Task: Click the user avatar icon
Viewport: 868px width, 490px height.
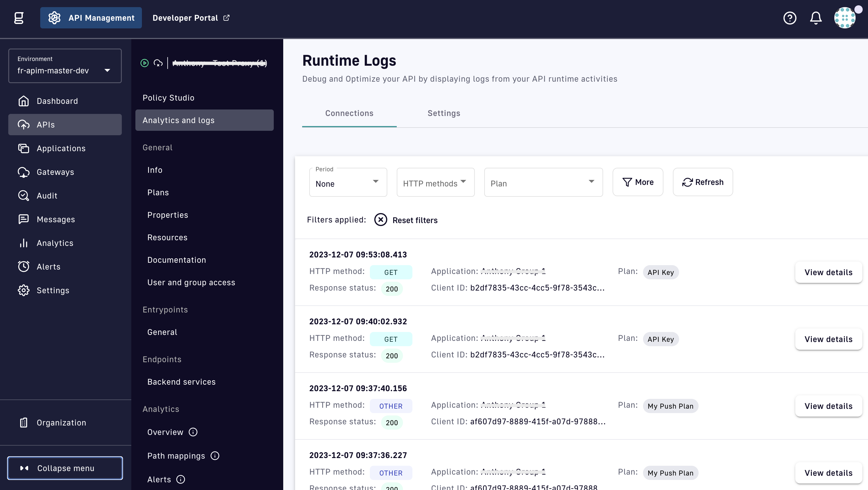Action: coord(844,18)
